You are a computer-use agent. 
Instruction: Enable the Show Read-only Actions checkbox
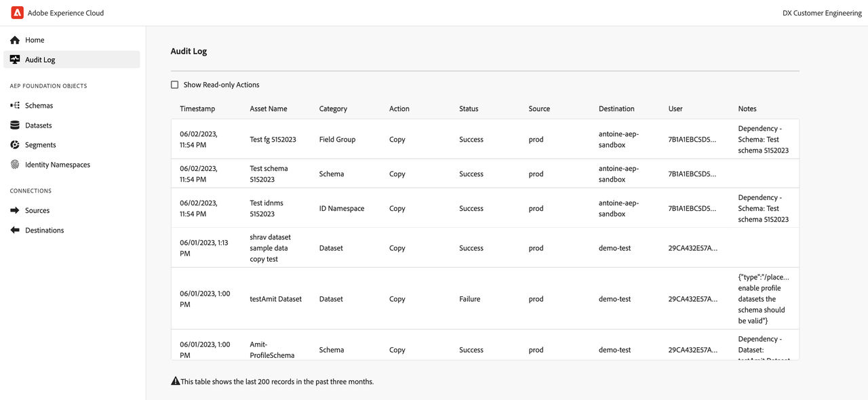175,85
